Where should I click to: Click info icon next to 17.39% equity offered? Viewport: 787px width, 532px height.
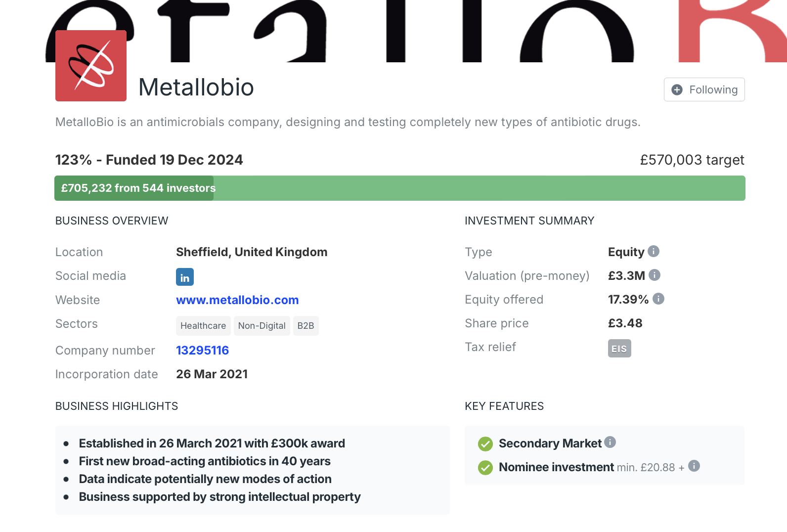coord(658,299)
